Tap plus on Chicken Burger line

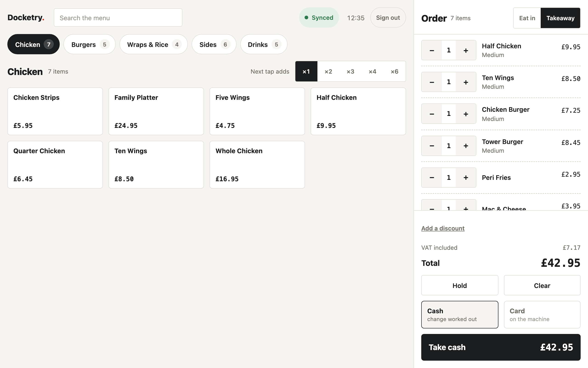click(x=466, y=114)
